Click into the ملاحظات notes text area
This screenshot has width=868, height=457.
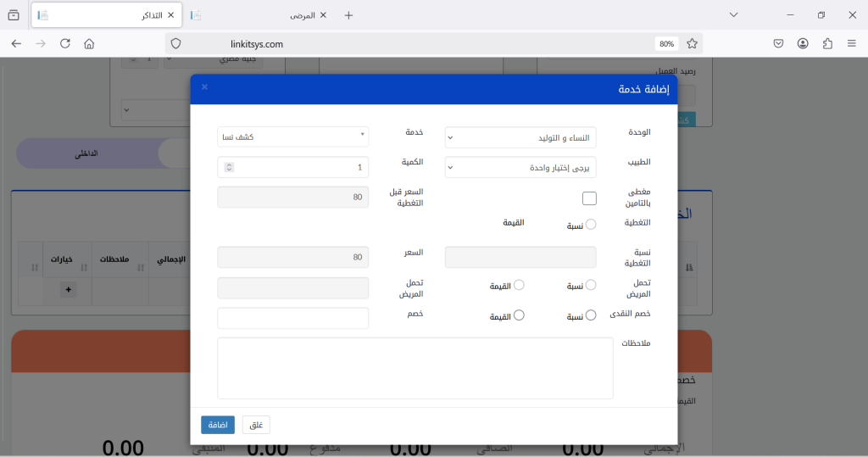415,368
